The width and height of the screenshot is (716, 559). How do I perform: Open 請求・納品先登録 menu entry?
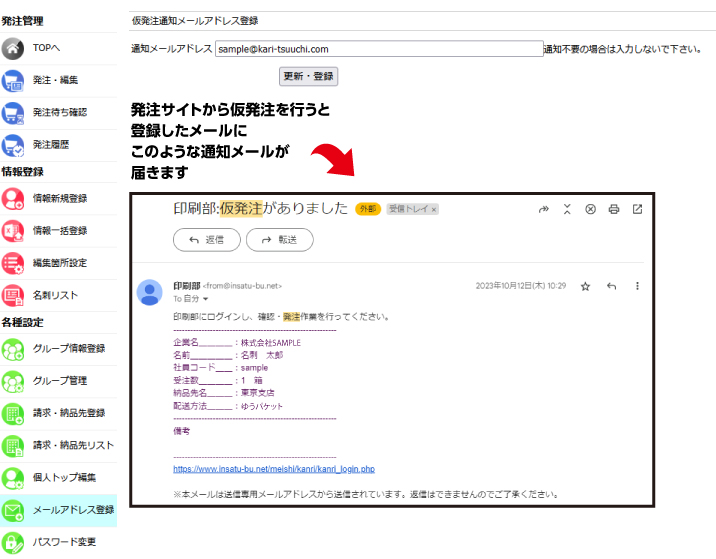point(68,413)
